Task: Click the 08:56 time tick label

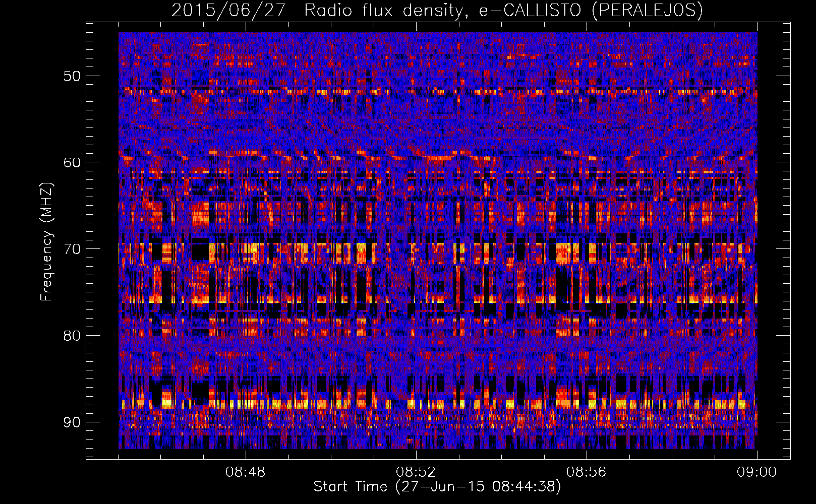Action: [587, 472]
